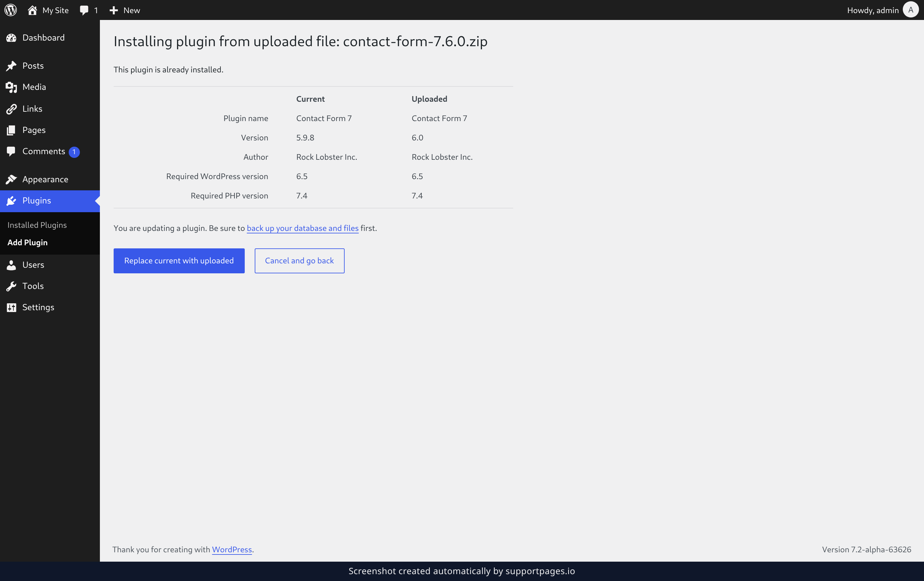Click the My Site text link
The width and height of the screenshot is (924, 581).
[55, 10]
